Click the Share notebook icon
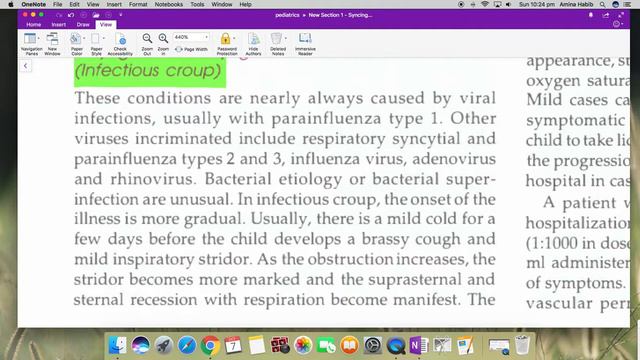Image resolution: width=640 pixels, height=360 pixels. [x=606, y=15]
